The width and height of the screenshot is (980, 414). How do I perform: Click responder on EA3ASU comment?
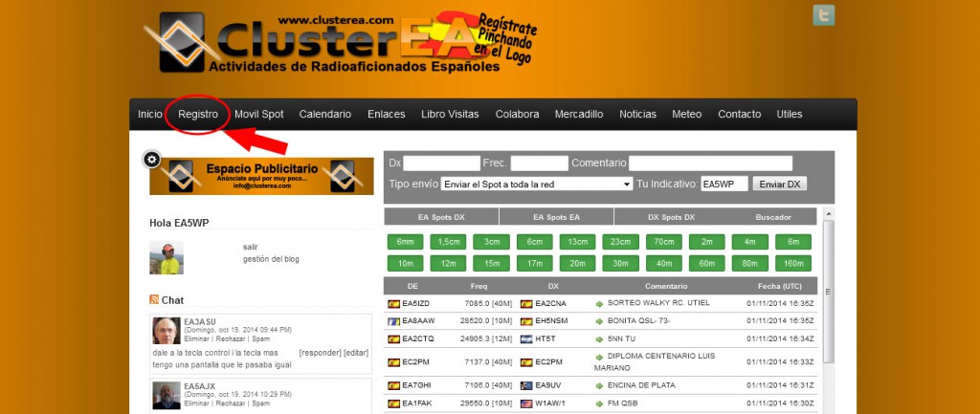click(x=320, y=353)
